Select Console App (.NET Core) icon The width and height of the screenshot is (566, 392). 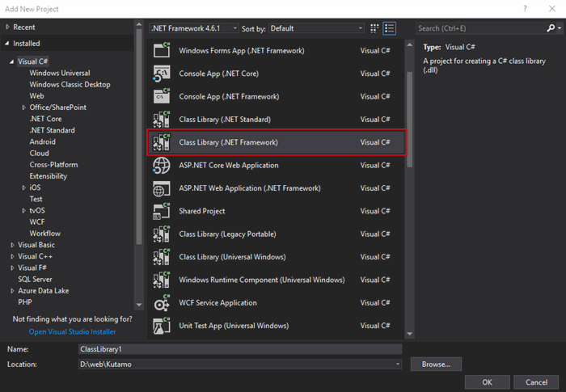click(162, 74)
